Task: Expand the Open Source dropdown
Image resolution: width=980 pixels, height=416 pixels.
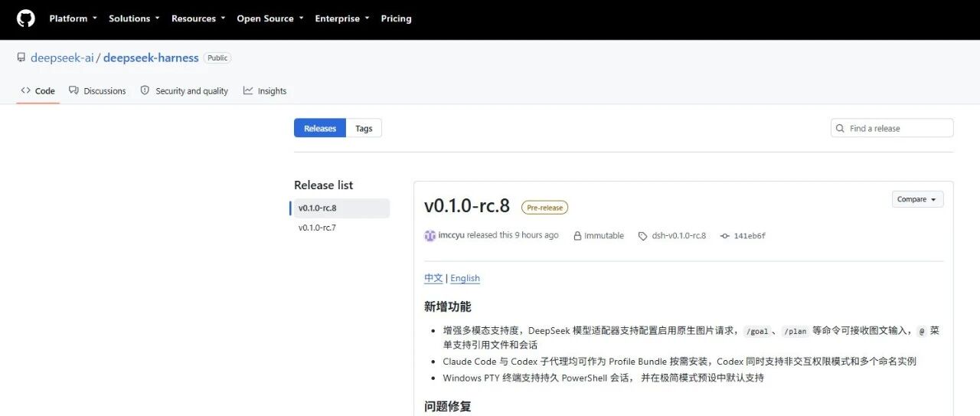Action: [x=270, y=18]
